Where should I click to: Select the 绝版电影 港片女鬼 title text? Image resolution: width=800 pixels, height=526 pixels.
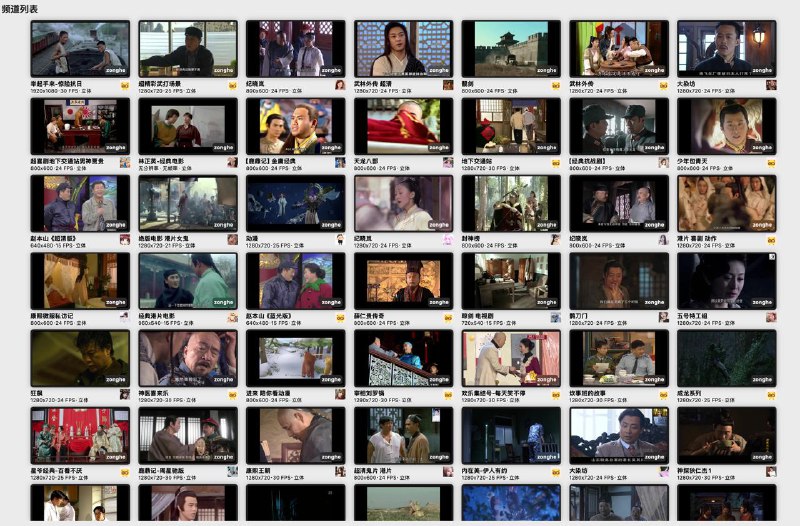(x=164, y=238)
